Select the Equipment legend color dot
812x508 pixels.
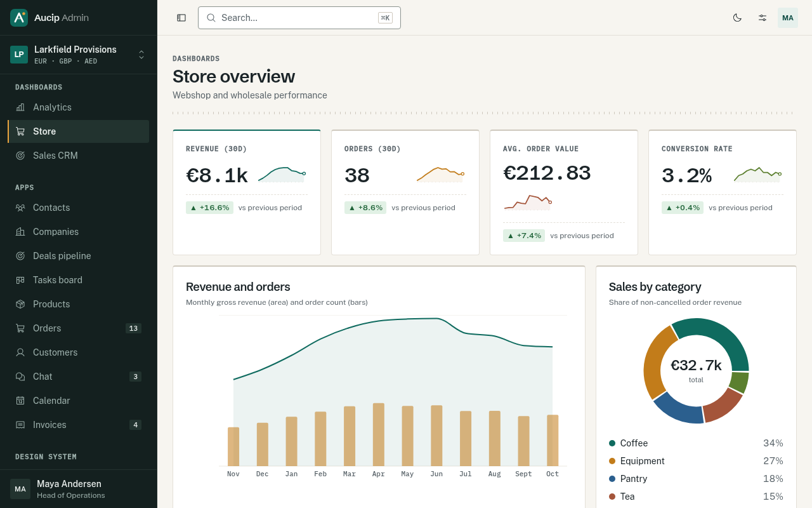coord(612,461)
